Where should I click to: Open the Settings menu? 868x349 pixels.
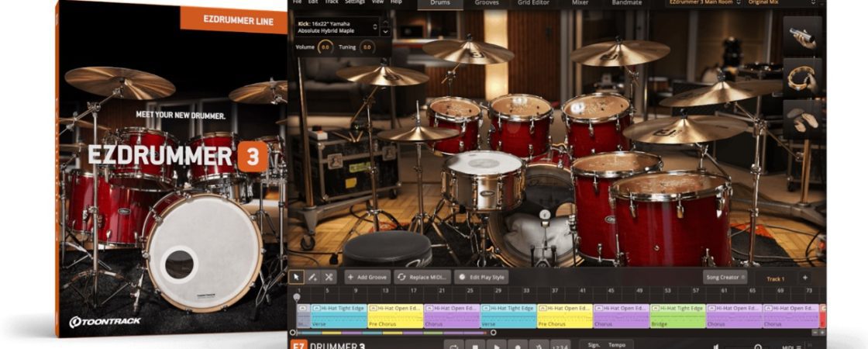coord(355,2)
